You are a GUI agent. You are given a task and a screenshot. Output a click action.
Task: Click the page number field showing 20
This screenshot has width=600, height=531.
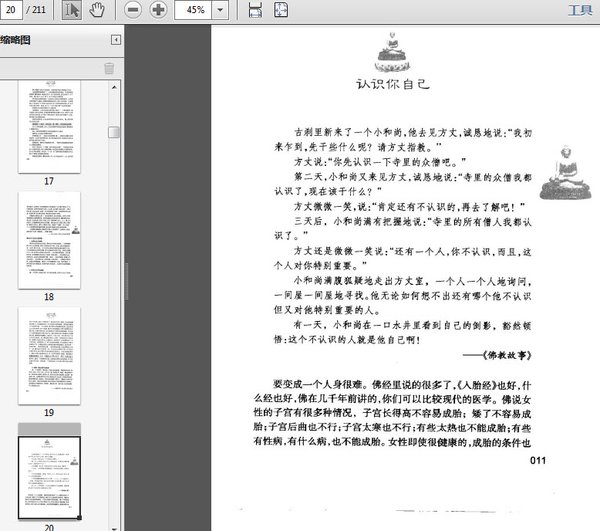tap(11, 10)
